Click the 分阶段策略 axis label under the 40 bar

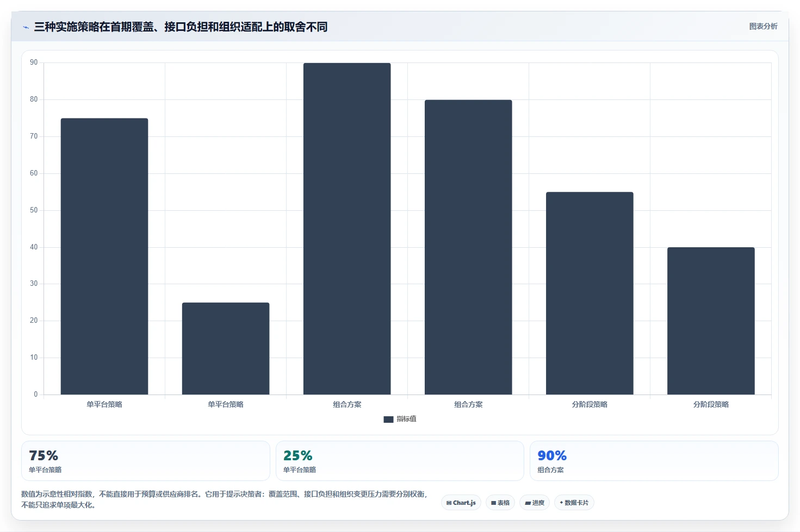(711, 404)
